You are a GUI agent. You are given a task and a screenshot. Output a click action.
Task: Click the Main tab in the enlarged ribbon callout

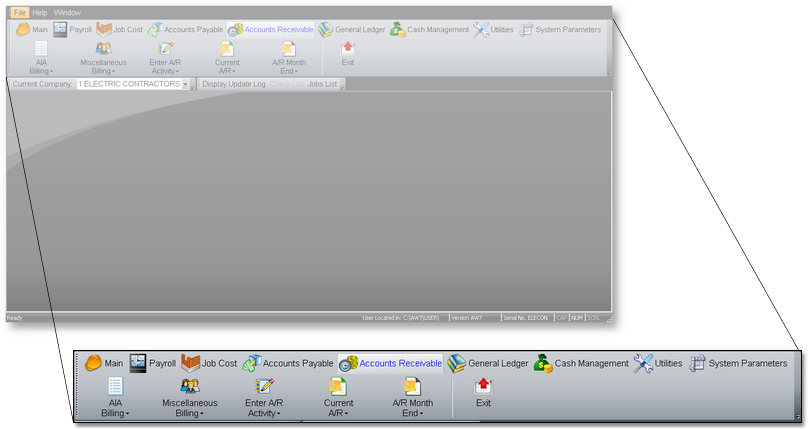104,363
